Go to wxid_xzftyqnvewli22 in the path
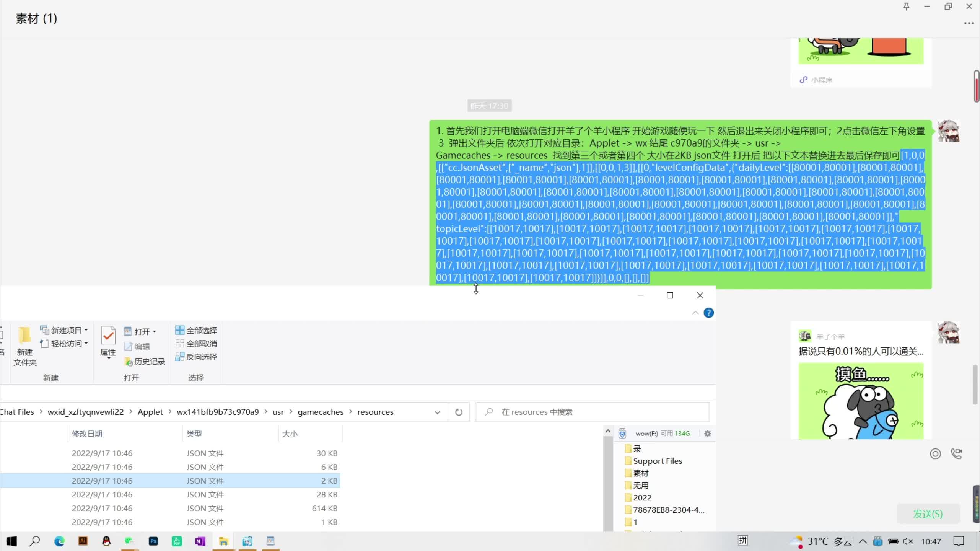980x551 pixels. (x=86, y=412)
